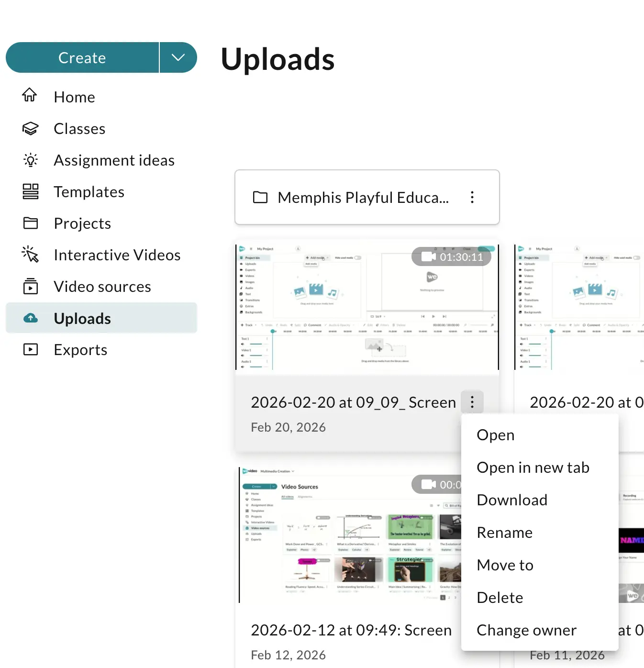Open Video sources page
Image resolution: width=644 pixels, height=668 pixels.
[x=101, y=286]
